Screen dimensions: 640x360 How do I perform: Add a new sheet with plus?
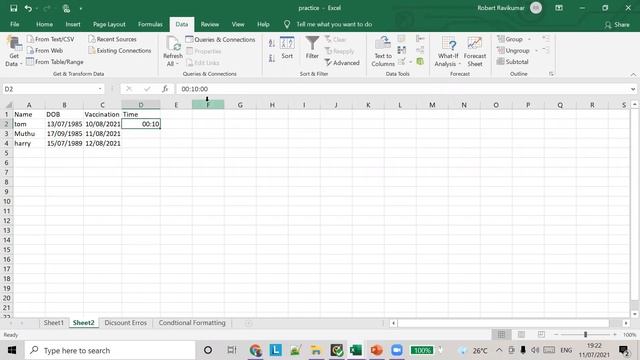pyautogui.click(x=248, y=323)
